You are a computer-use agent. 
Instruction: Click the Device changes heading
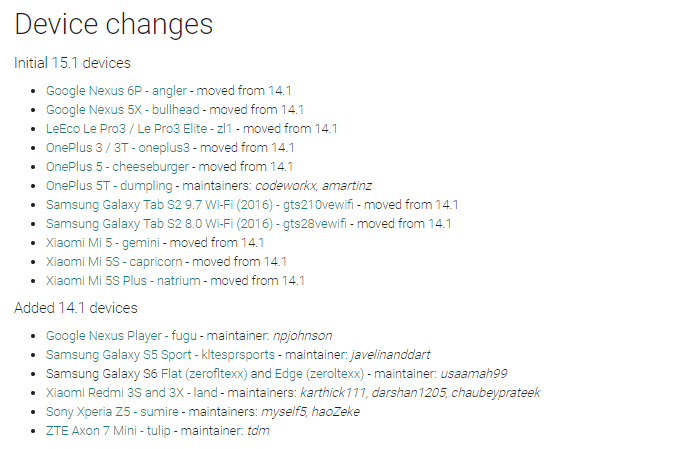click(x=114, y=24)
